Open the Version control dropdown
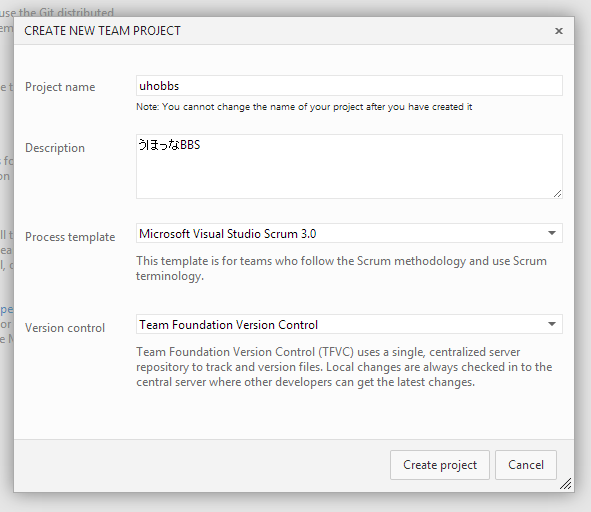This screenshot has height=512, width=591. [349, 324]
